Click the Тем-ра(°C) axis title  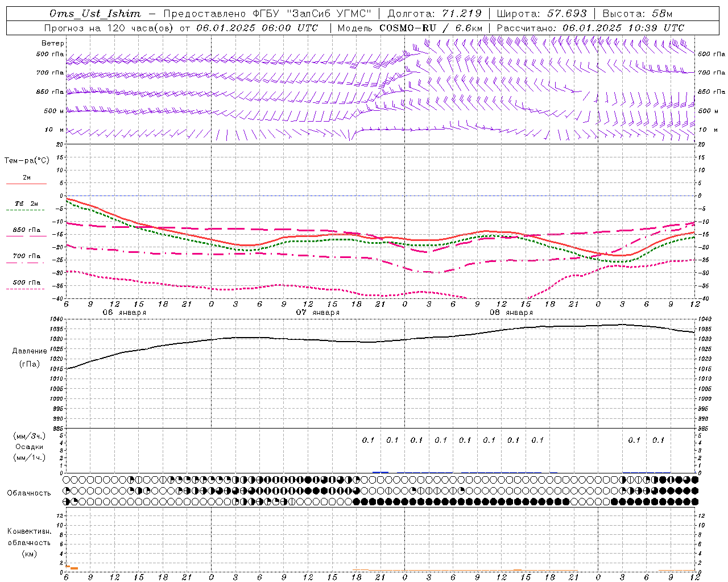click(27, 161)
